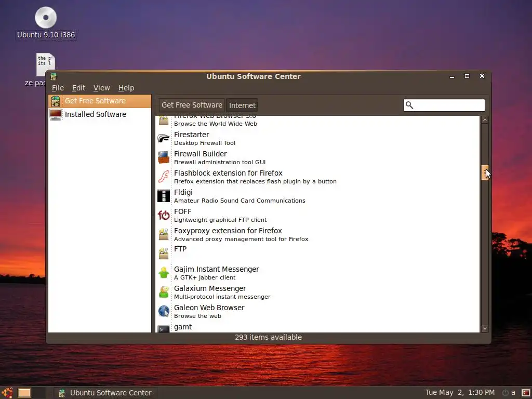Image resolution: width=532 pixels, height=399 pixels.
Task: Open the Edit menu
Action: (79, 88)
